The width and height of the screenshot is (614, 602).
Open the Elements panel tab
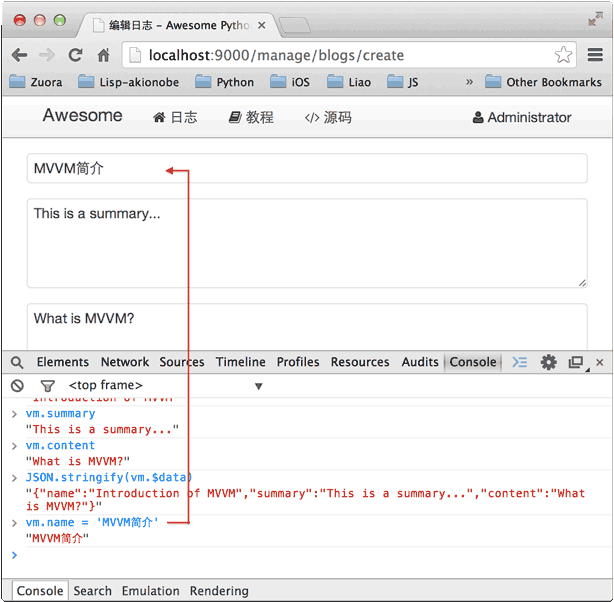pos(63,362)
